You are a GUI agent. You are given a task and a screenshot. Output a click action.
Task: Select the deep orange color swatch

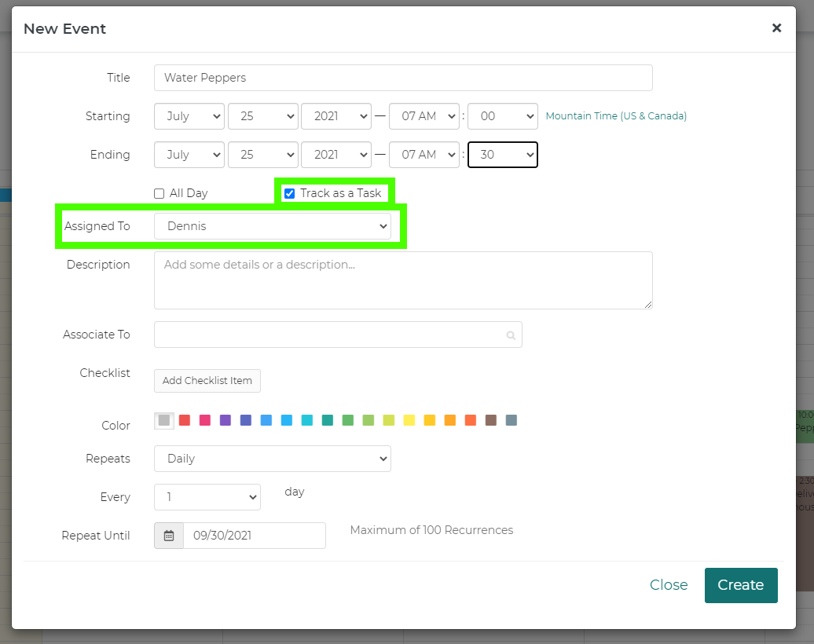471,420
